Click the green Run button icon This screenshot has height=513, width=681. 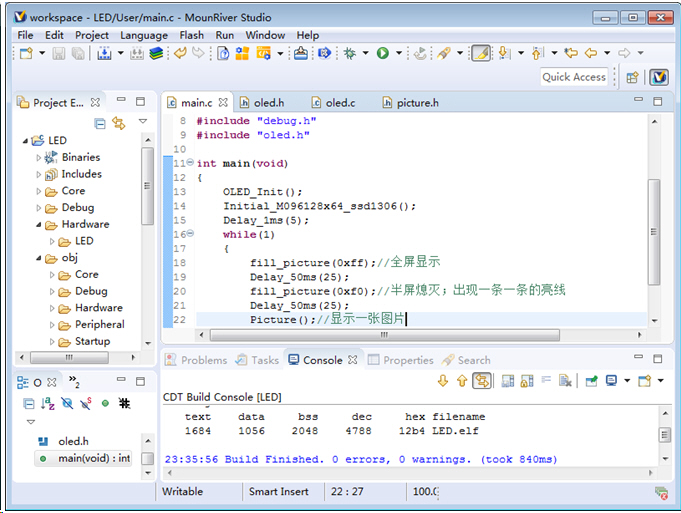[383, 53]
